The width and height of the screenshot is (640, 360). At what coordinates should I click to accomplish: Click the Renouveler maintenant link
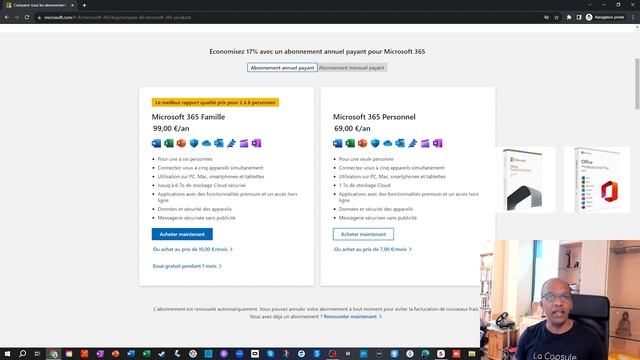(352, 316)
